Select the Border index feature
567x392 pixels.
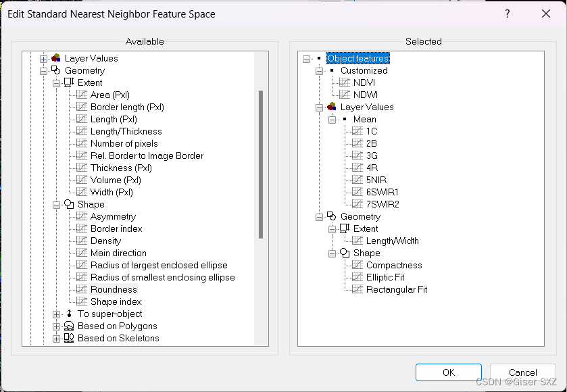tap(116, 228)
